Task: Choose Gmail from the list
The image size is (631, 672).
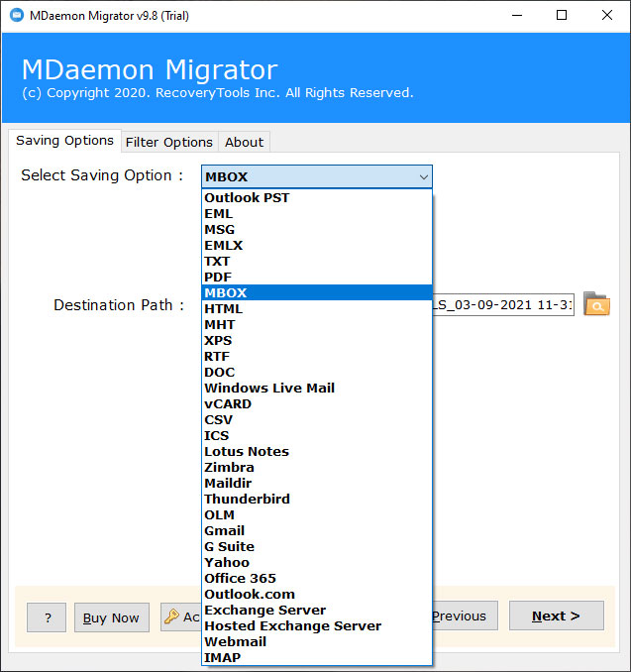Action: click(x=317, y=530)
